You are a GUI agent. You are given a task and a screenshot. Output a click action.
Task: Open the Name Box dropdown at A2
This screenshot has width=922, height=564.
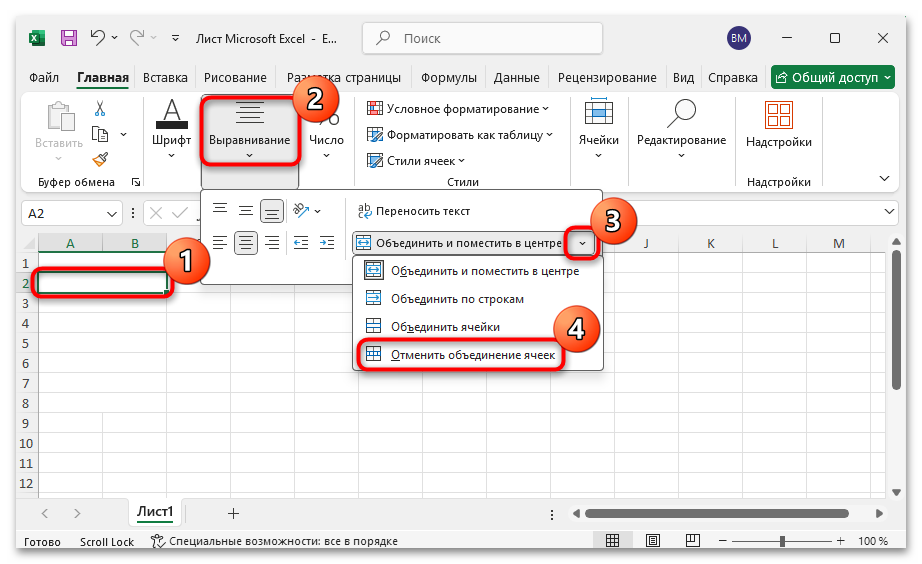(112, 213)
